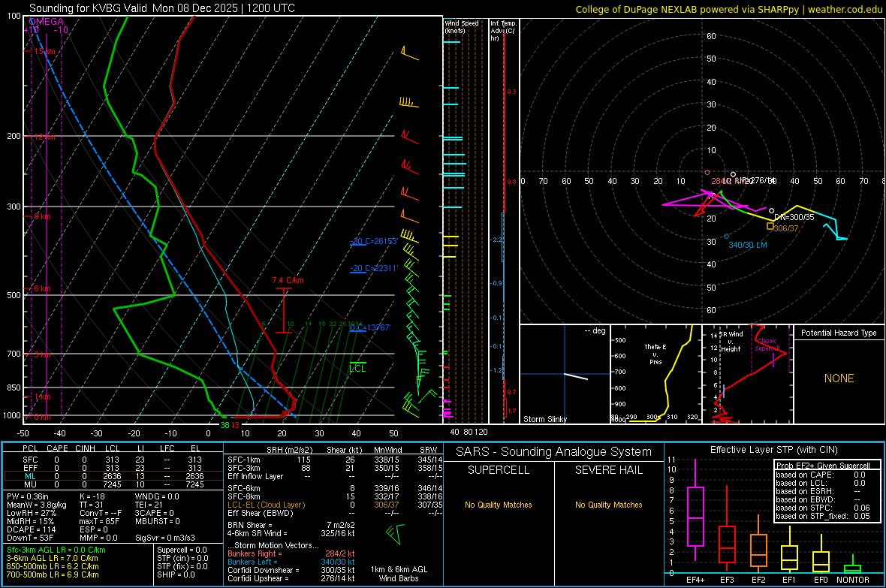Click the "BRN Shear =" line
This screenshot has height=588, width=886.
[x=291, y=525]
